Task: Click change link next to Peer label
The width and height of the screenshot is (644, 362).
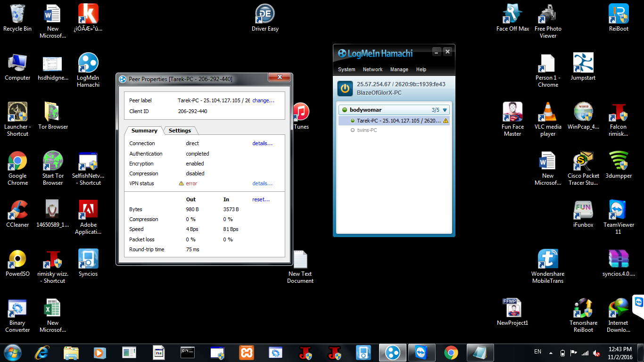Action: click(x=263, y=100)
